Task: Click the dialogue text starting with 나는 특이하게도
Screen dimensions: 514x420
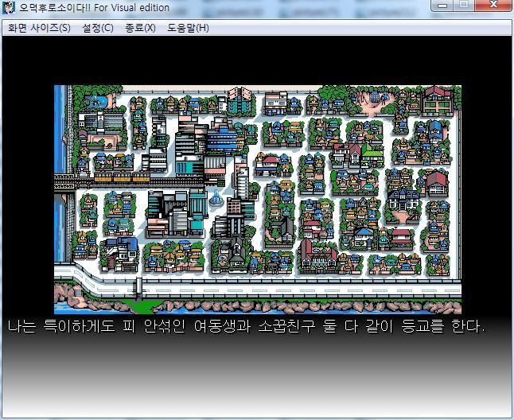Action: tap(246, 326)
